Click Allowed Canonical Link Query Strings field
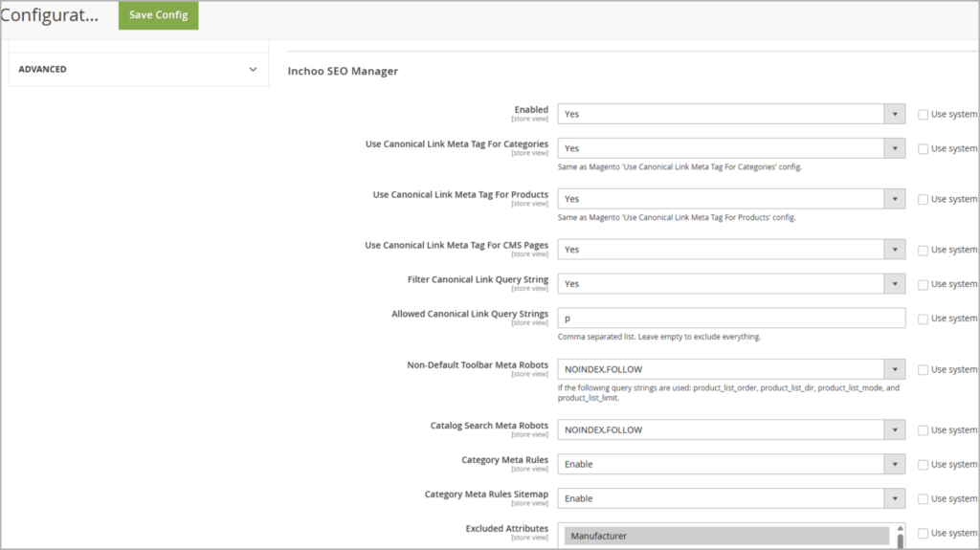Image resolution: width=980 pixels, height=550 pixels. pos(731,319)
